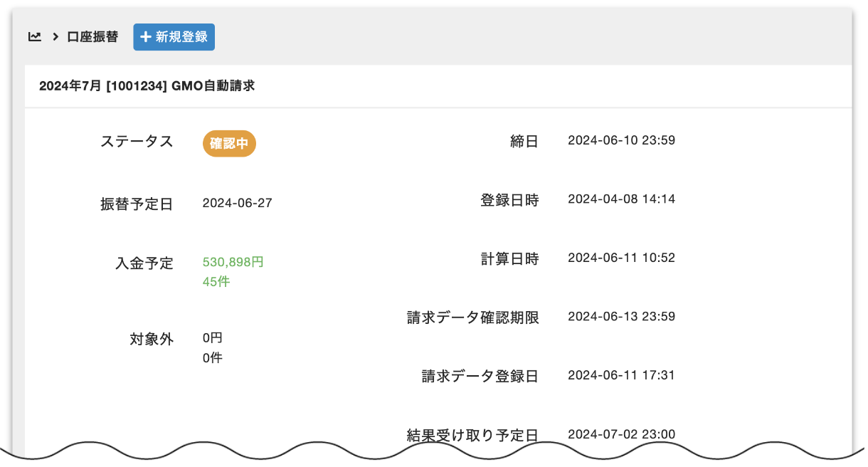Click the plus icon on 新規登録
Screen dimensions: 868x467
(x=146, y=37)
